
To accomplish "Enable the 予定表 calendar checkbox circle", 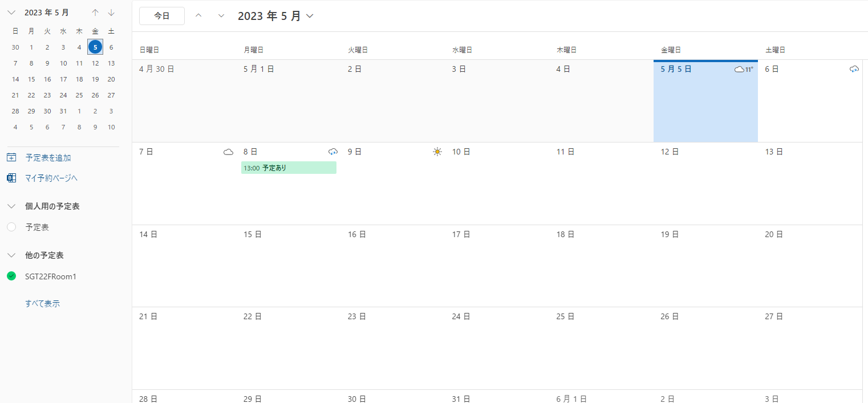I will click(11, 227).
